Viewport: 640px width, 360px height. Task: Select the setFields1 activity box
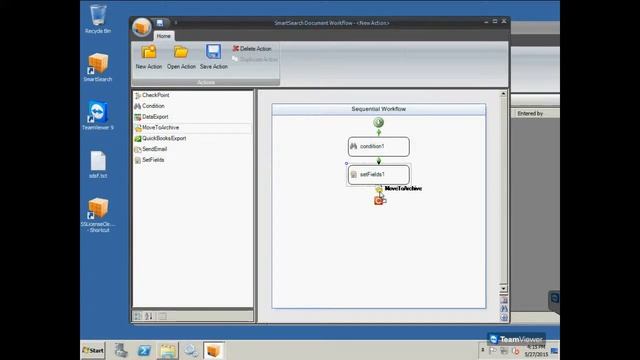(x=378, y=174)
